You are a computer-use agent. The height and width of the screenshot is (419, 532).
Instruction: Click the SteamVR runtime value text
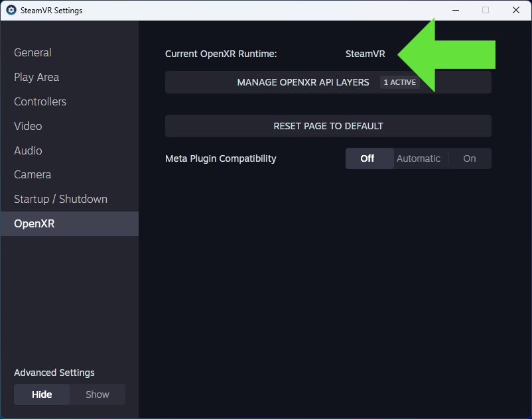tap(365, 54)
